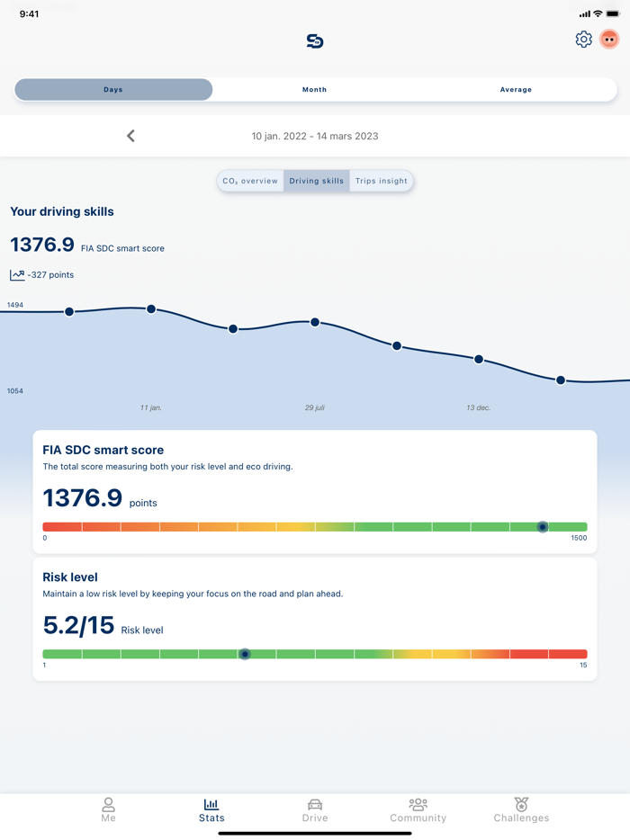The width and height of the screenshot is (630, 840).
Task: Click the 1500 scale maximum label
Action: (579, 538)
